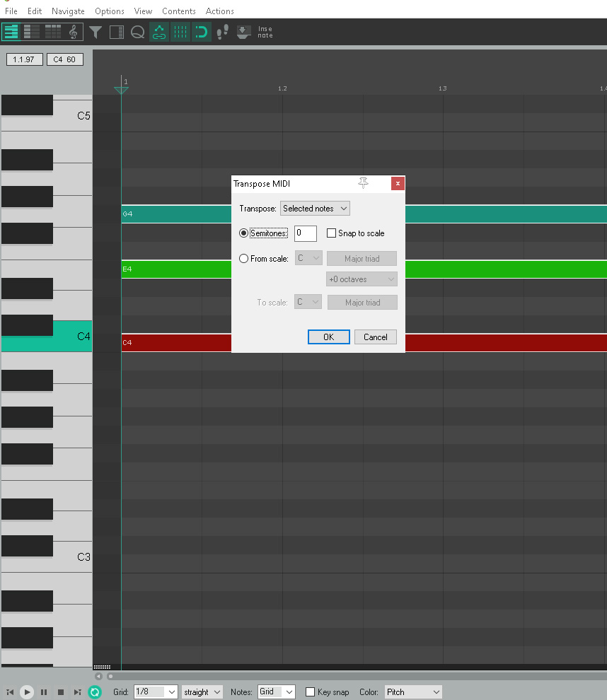Click To scale Major triad button
This screenshot has width=607, height=700.
click(x=362, y=302)
